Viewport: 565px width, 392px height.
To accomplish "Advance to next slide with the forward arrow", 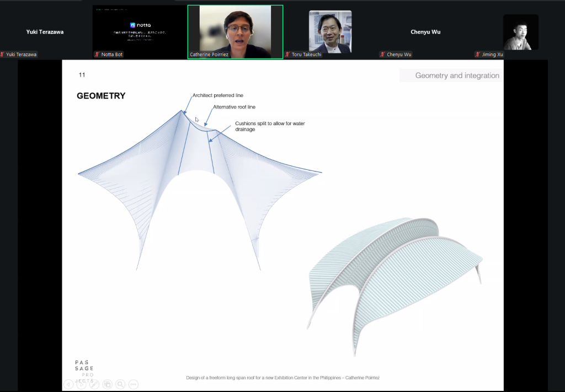I will pos(82,384).
